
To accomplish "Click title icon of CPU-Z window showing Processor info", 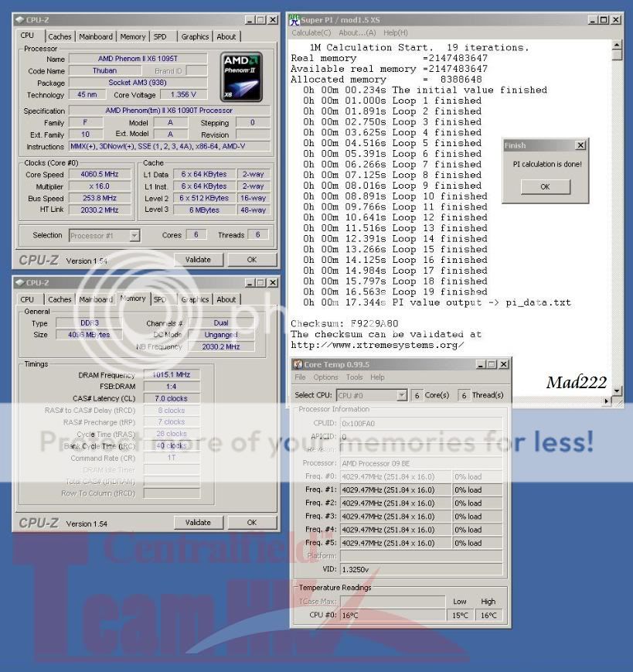I will [19, 19].
